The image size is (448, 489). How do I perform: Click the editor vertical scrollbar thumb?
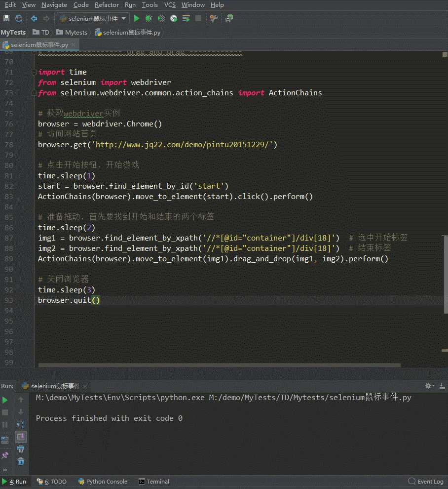coord(446,275)
